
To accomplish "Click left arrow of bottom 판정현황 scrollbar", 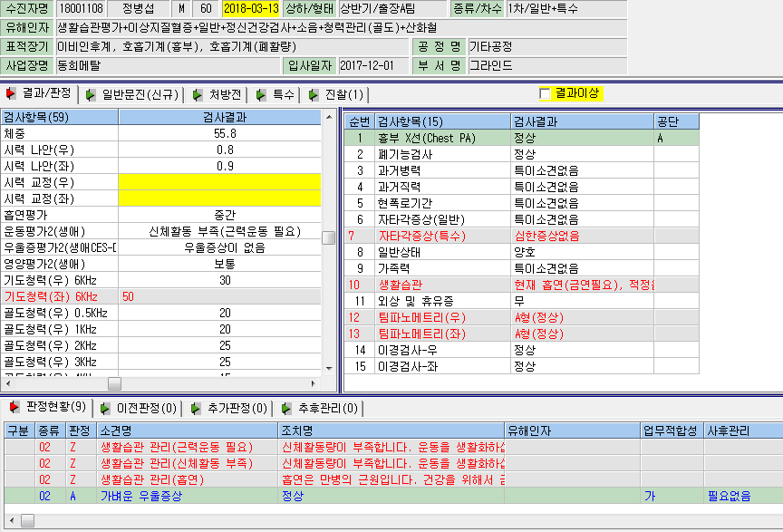I will click(x=12, y=521).
